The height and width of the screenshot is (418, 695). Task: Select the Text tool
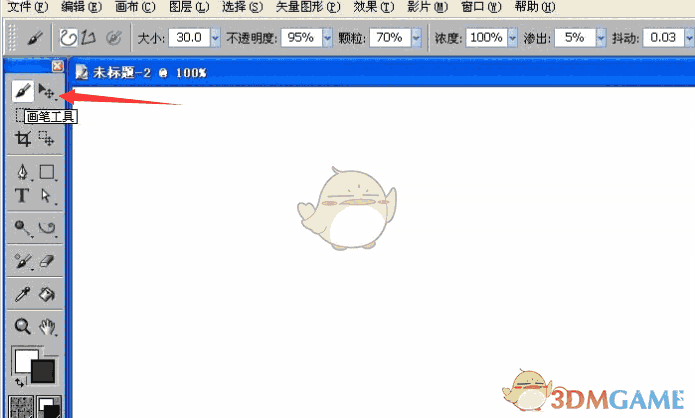[22, 195]
